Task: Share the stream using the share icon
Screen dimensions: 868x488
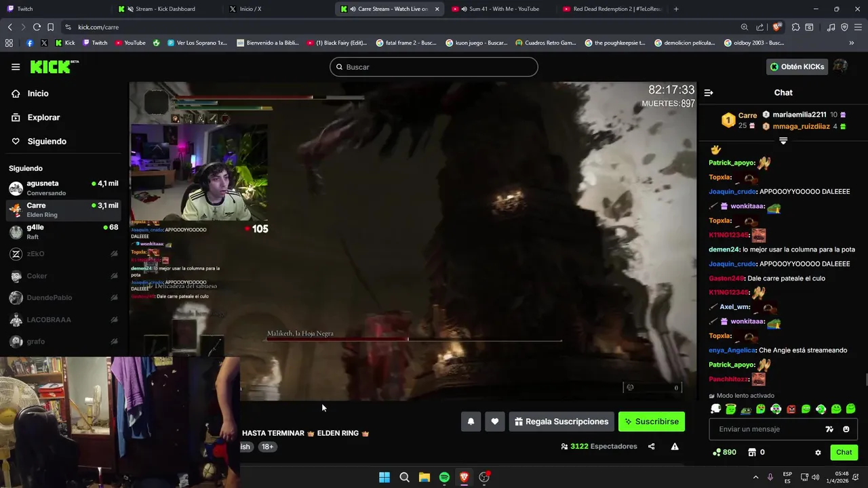Action: (x=651, y=447)
